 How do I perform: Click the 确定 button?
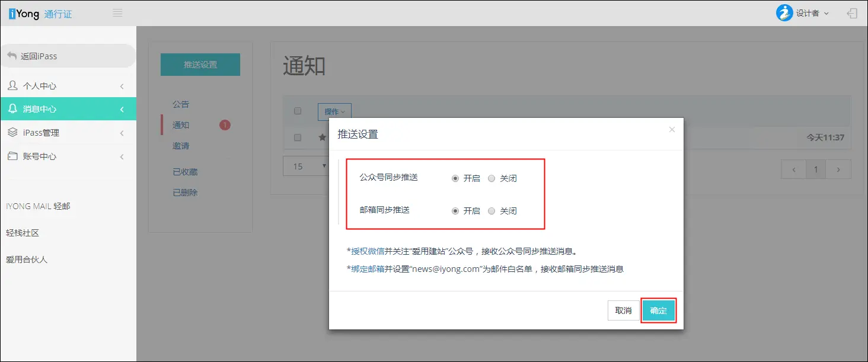pyautogui.click(x=658, y=310)
